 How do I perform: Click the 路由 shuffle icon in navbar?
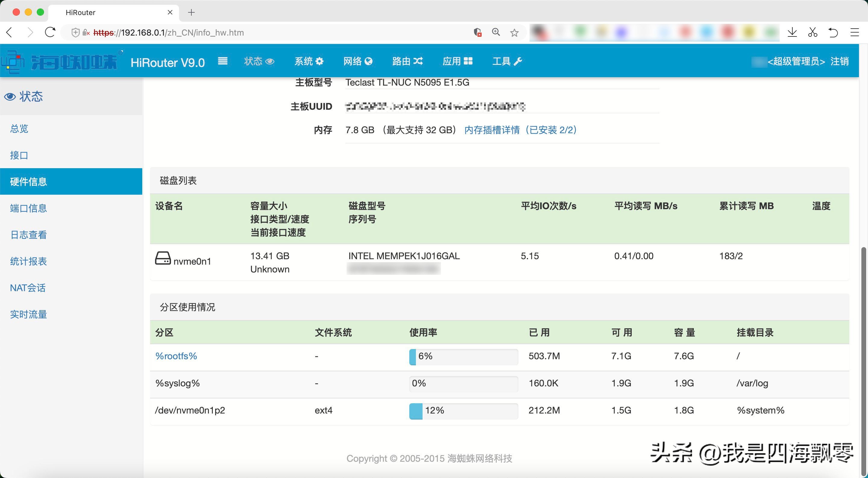(x=418, y=61)
